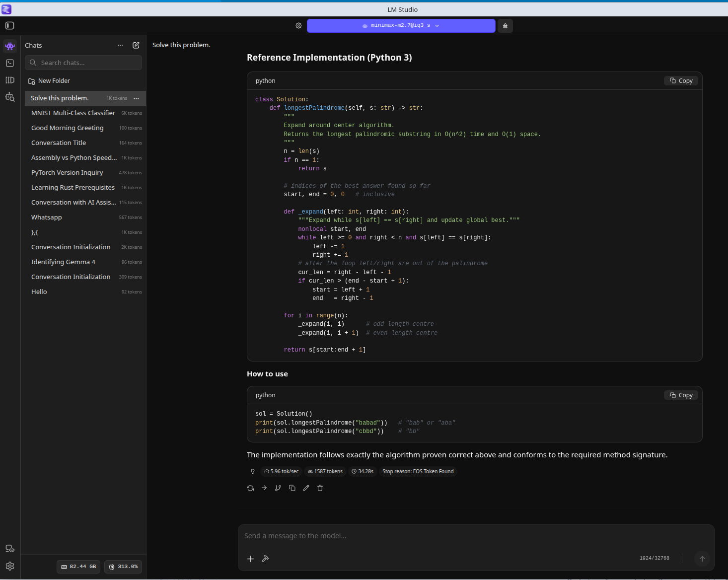This screenshot has width=728, height=580.
Task: Eject the loaded model
Action: click(x=505, y=26)
